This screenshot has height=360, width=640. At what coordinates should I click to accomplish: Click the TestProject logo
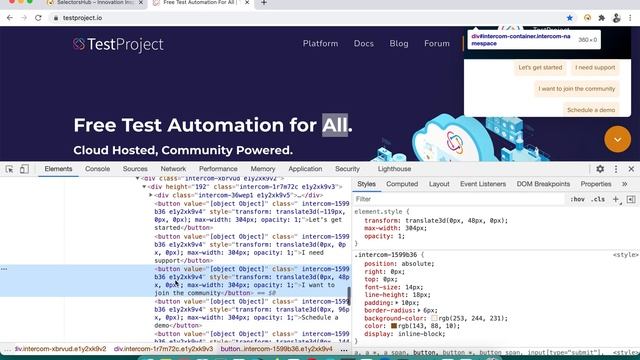(x=118, y=44)
